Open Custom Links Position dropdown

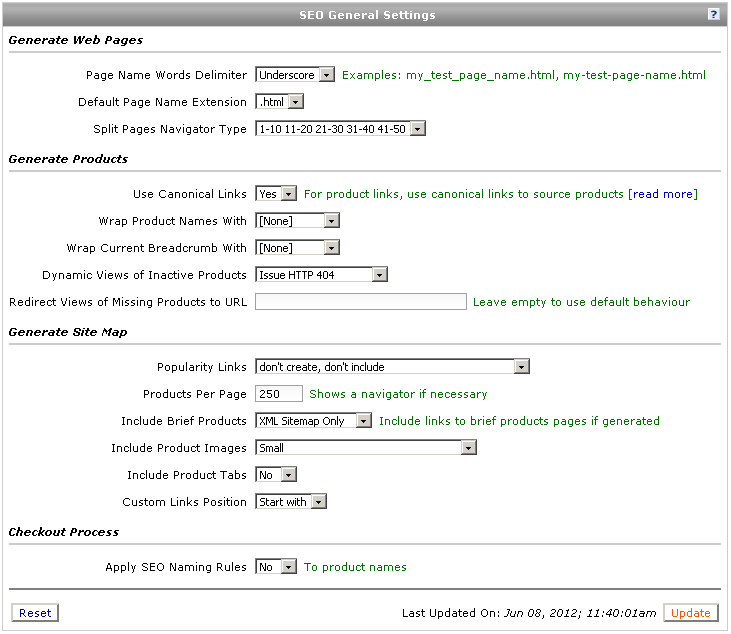click(x=290, y=502)
